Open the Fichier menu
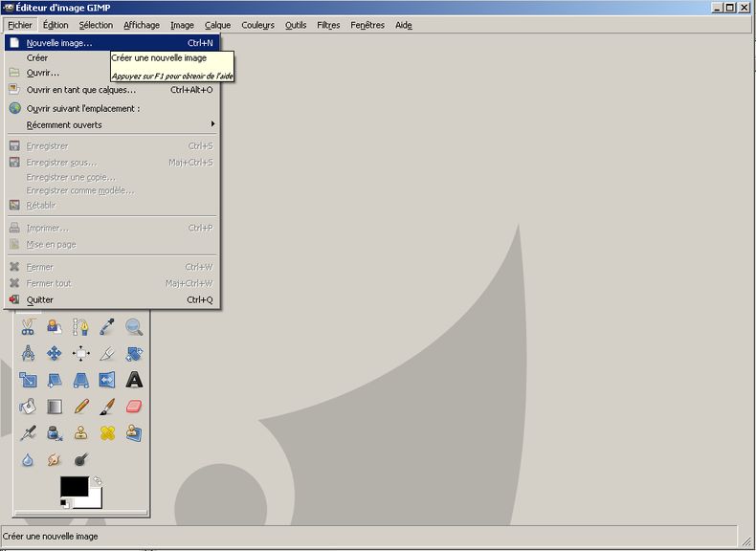 (20, 25)
